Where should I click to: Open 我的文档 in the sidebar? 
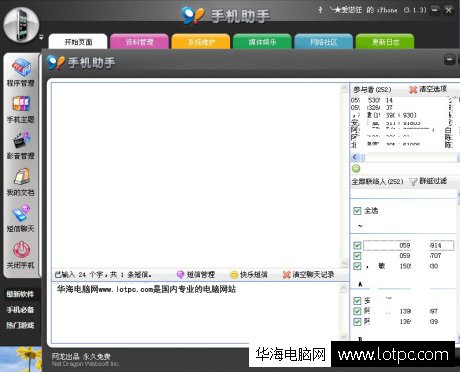(21, 182)
